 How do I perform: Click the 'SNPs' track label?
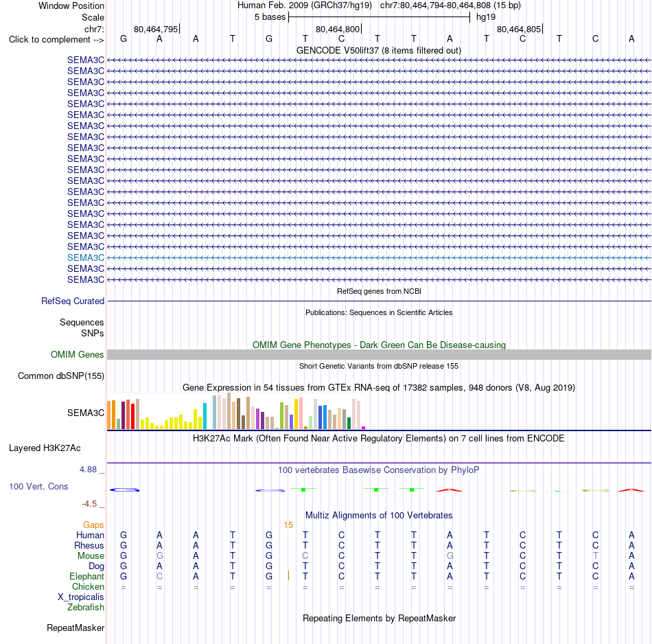coord(93,333)
